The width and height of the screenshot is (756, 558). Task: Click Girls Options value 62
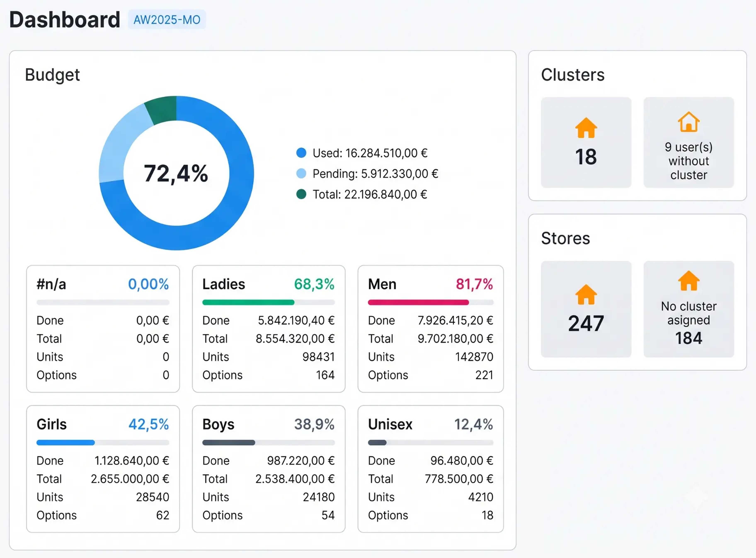coord(162,515)
